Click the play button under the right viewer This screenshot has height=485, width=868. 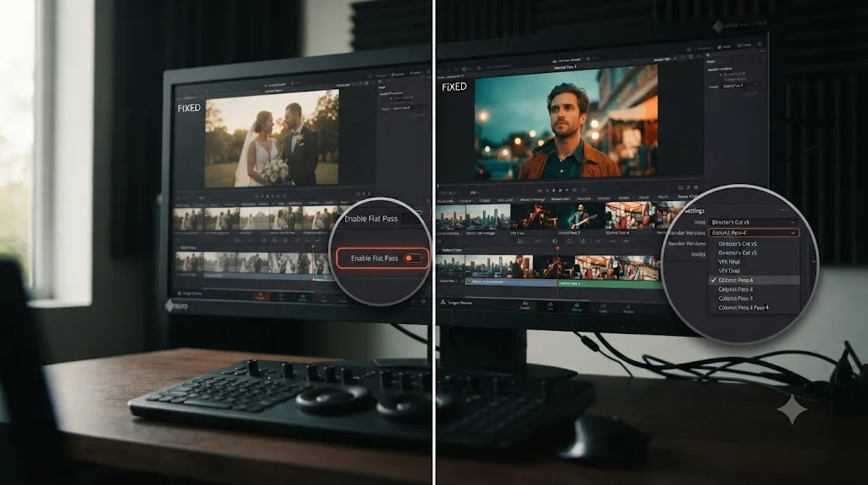[x=560, y=191]
